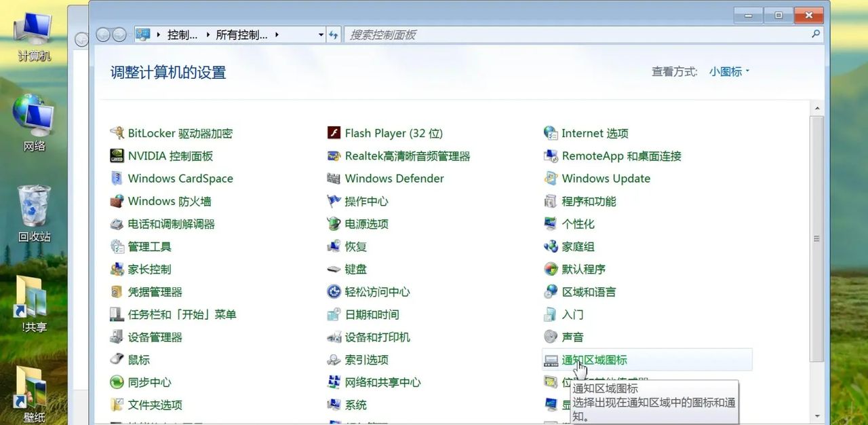Click the 网络和共享中心 icon
Screen dimensions: 868x425
point(334,382)
